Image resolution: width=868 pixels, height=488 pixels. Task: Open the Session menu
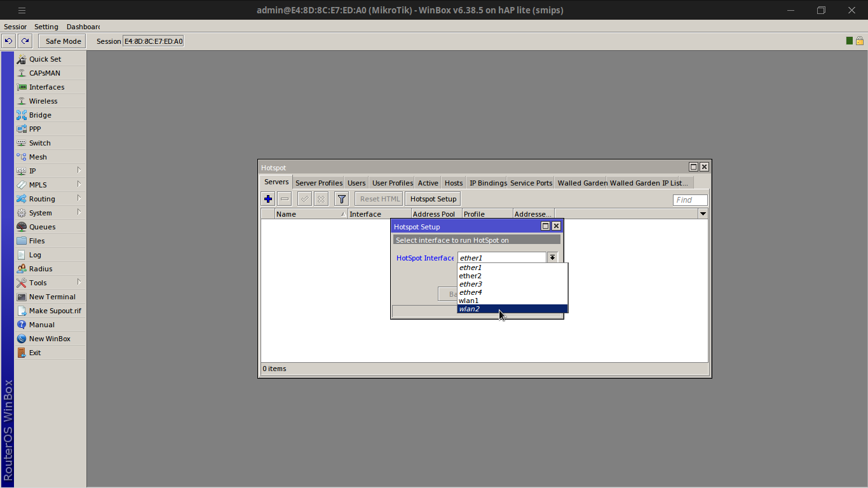pyautogui.click(x=15, y=27)
